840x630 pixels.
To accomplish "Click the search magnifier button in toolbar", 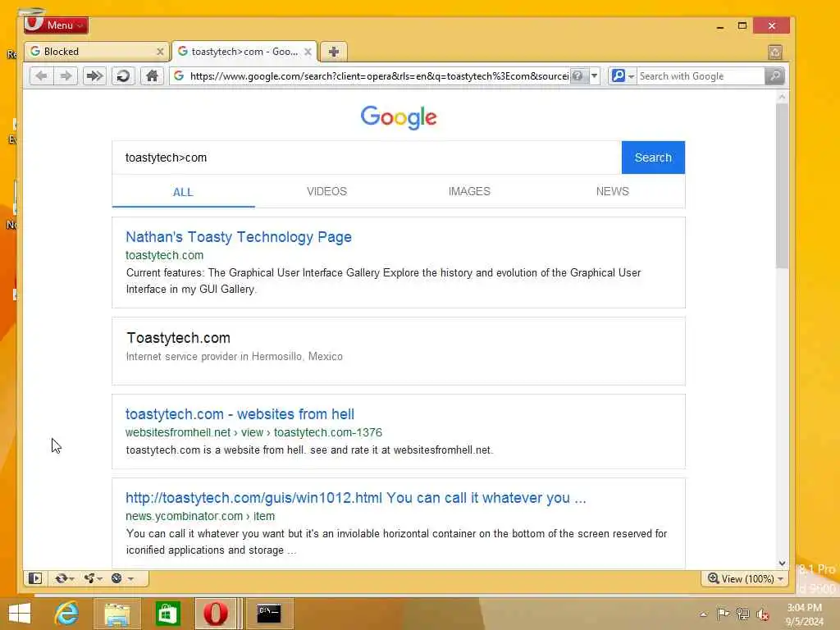I will (x=774, y=76).
